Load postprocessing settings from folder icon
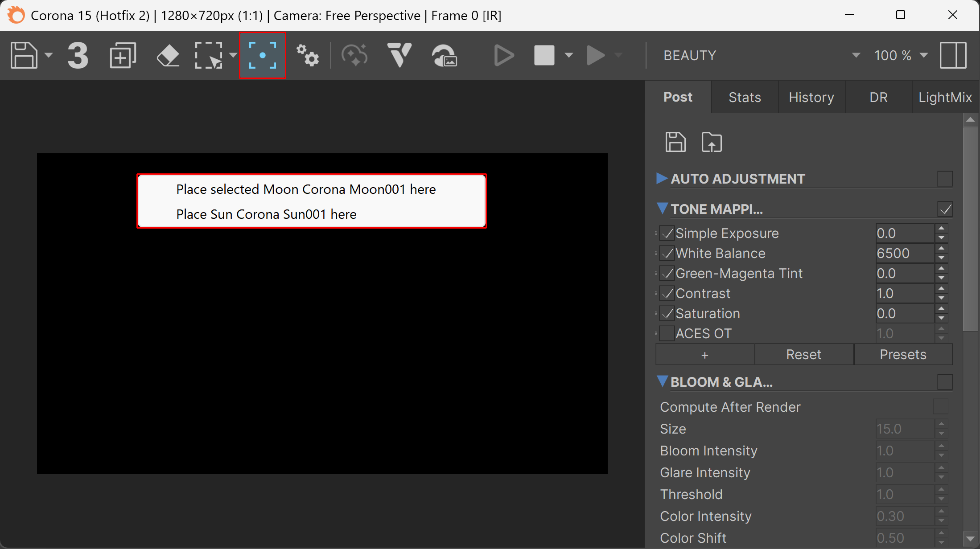This screenshot has width=980, height=549. click(712, 142)
